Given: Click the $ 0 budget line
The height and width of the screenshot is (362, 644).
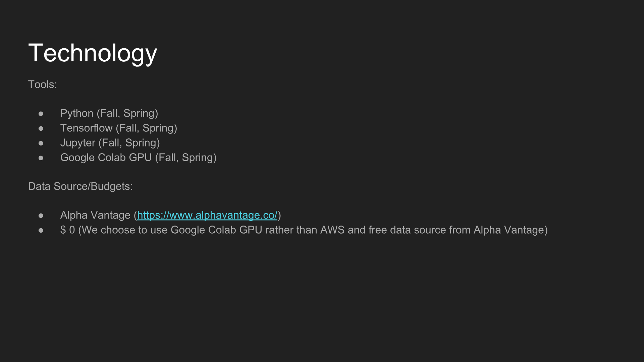Looking at the screenshot, I should point(304,230).
